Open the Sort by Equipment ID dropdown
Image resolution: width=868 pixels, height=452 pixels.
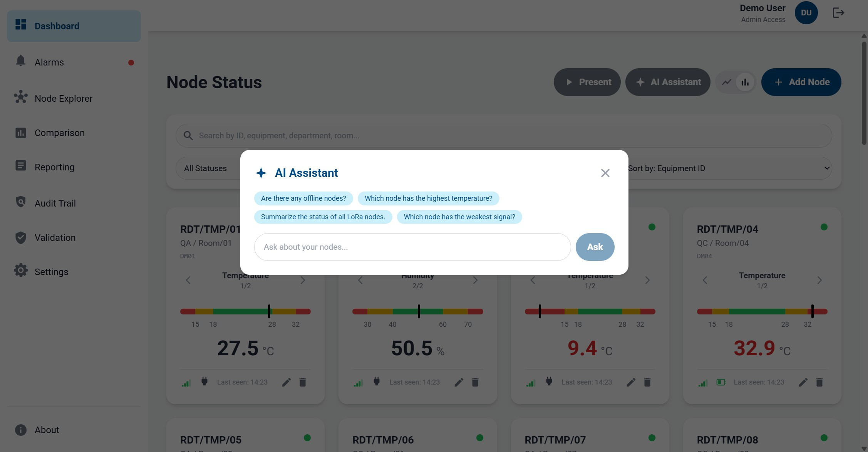728,168
